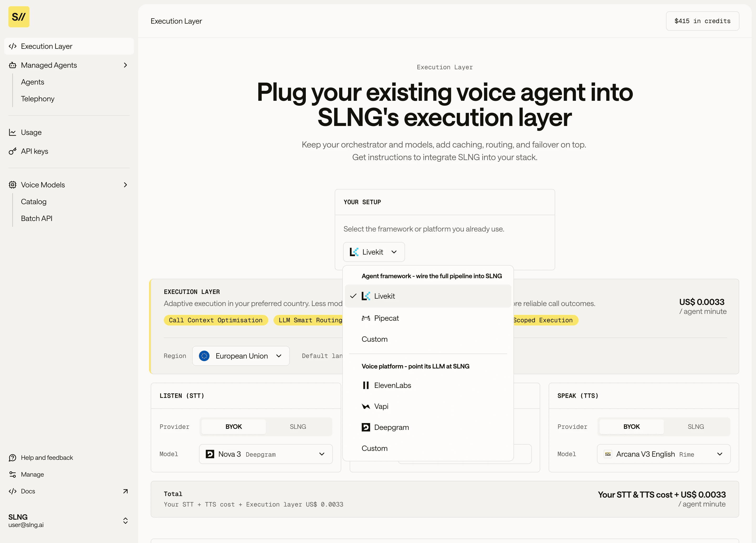Screen dimensions: 756x543
Task: Click the Livekit logo in the setup dropdown button
Action: pos(354,252)
